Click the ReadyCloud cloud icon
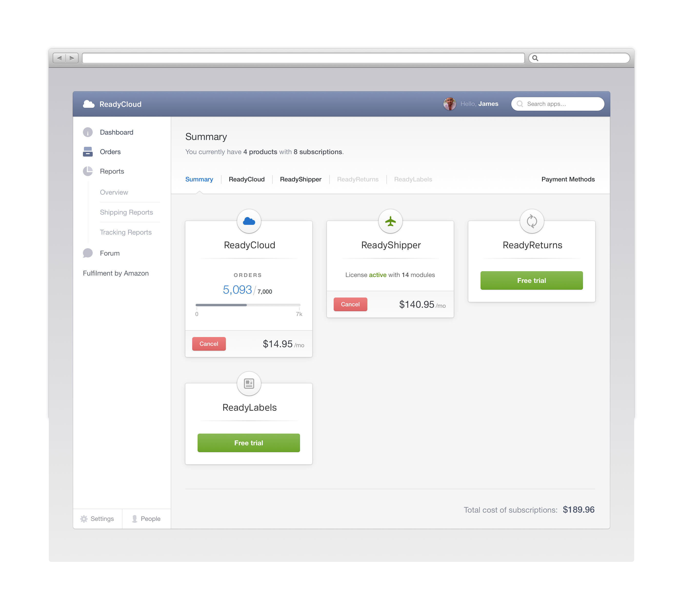The height and width of the screenshot is (616, 683). coord(249,221)
